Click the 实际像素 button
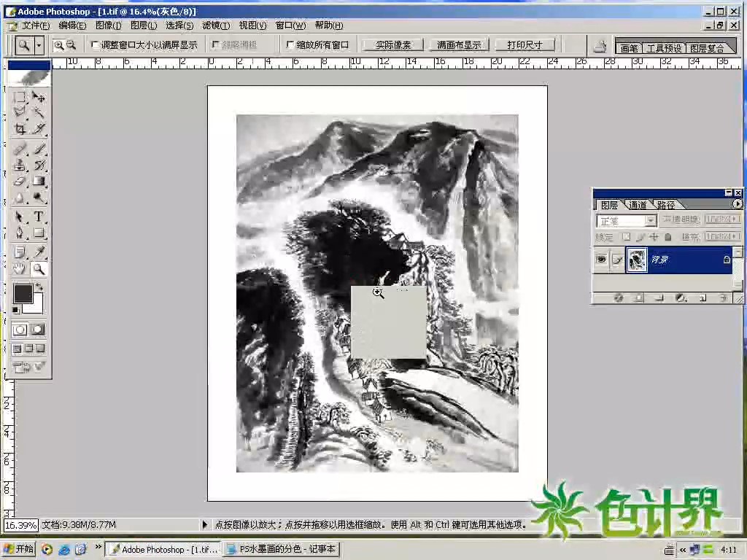 (392, 44)
